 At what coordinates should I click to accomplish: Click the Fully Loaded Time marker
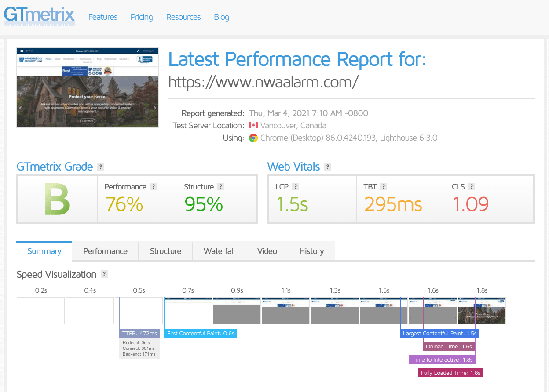pyautogui.click(x=450, y=373)
